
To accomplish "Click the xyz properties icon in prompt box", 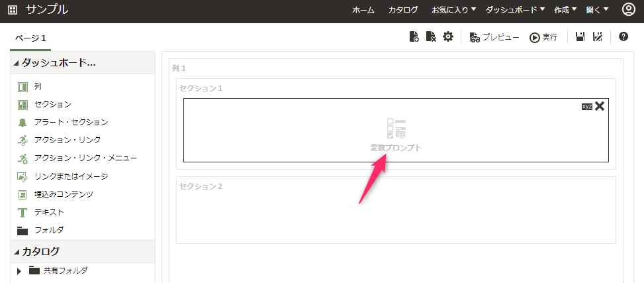I will pos(587,106).
